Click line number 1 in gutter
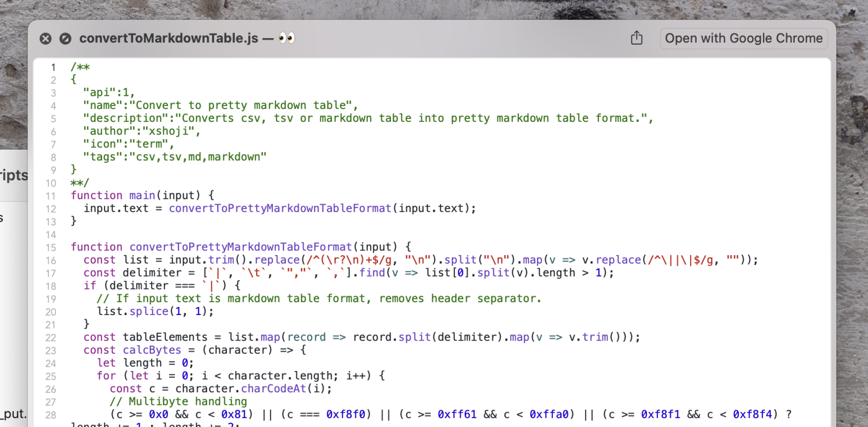868x427 pixels. [x=53, y=67]
